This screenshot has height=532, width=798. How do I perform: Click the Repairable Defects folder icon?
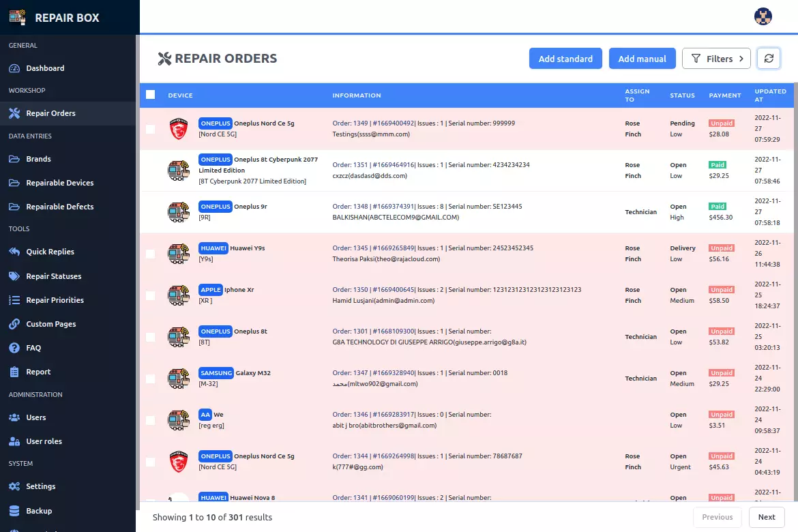coord(14,207)
